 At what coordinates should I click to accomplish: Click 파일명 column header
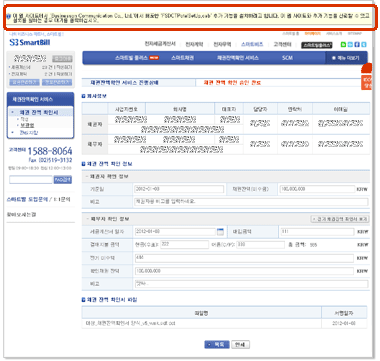coord(202,313)
